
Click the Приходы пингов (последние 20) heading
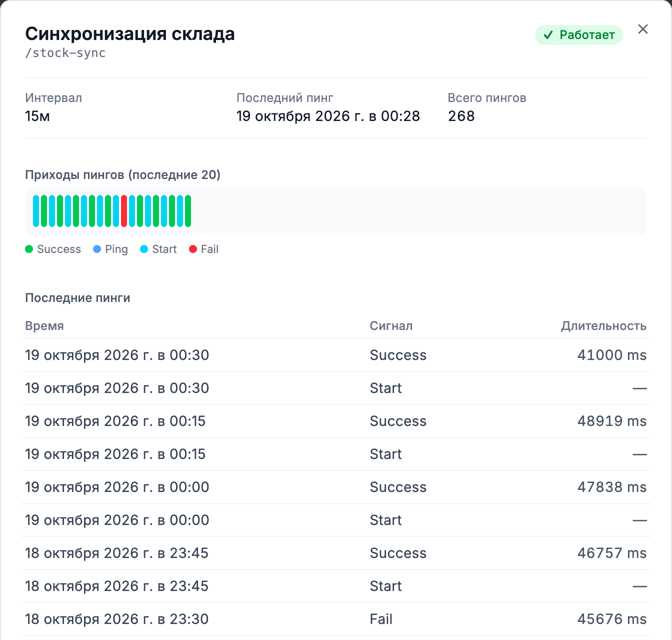(123, 175)
